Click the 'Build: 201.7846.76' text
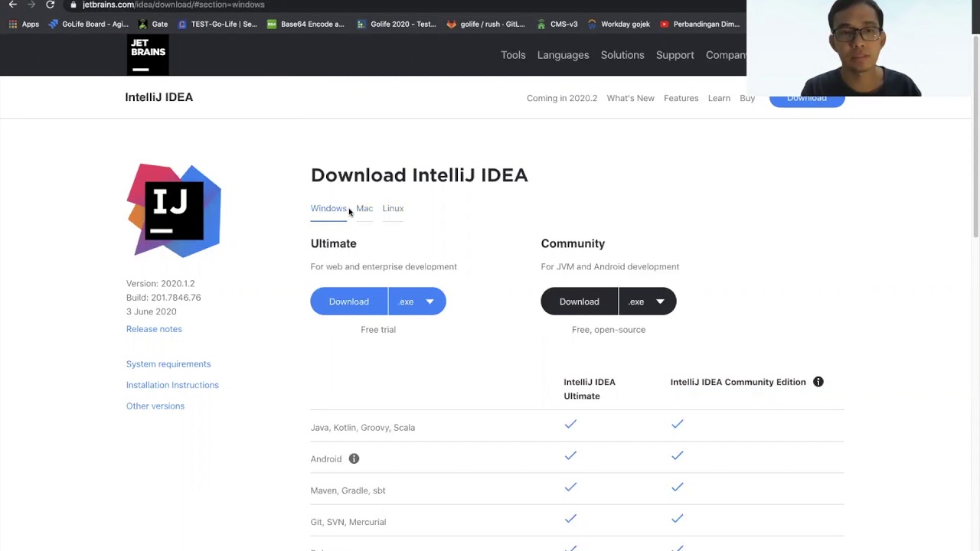 tap(164, 298)
